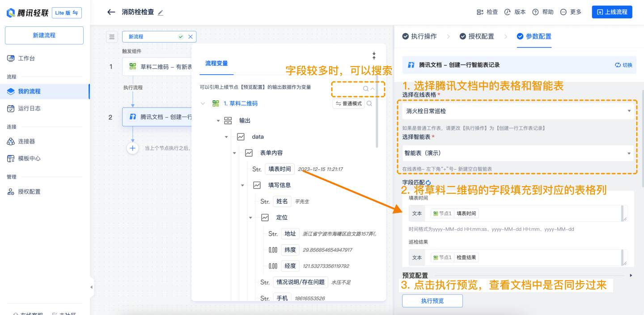Collapse the left sidebar with arrow handle

pyautogui.click(x=92, y=287)
